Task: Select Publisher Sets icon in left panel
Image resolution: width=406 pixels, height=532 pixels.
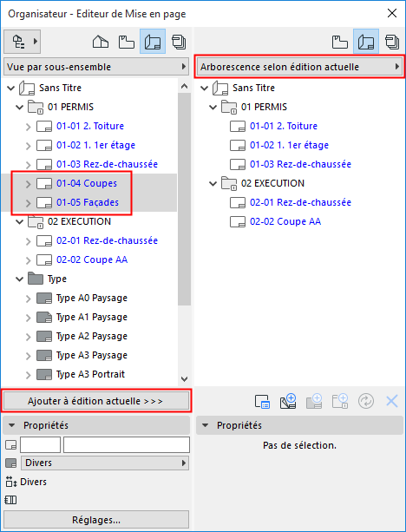Action: pos(179,42)
